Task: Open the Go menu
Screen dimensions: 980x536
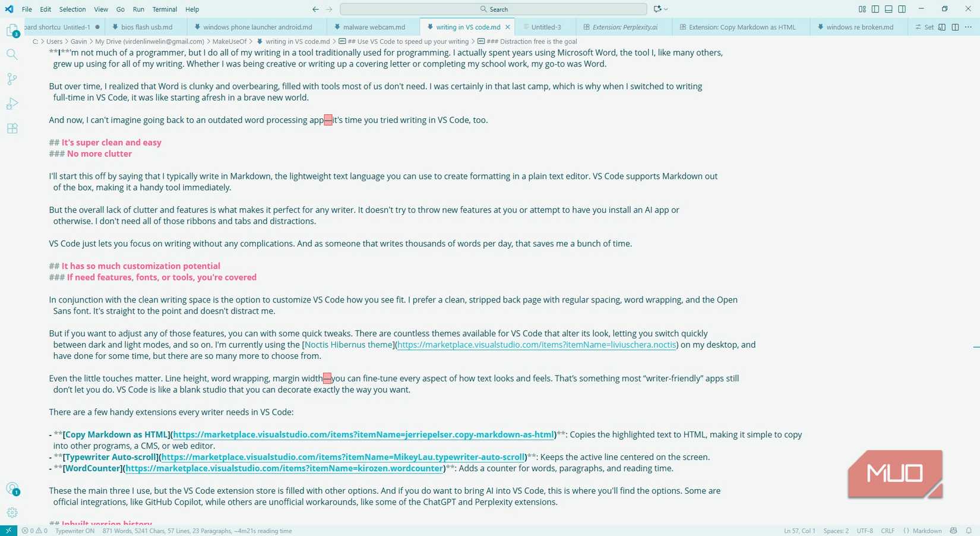Action: pos(121,9)
